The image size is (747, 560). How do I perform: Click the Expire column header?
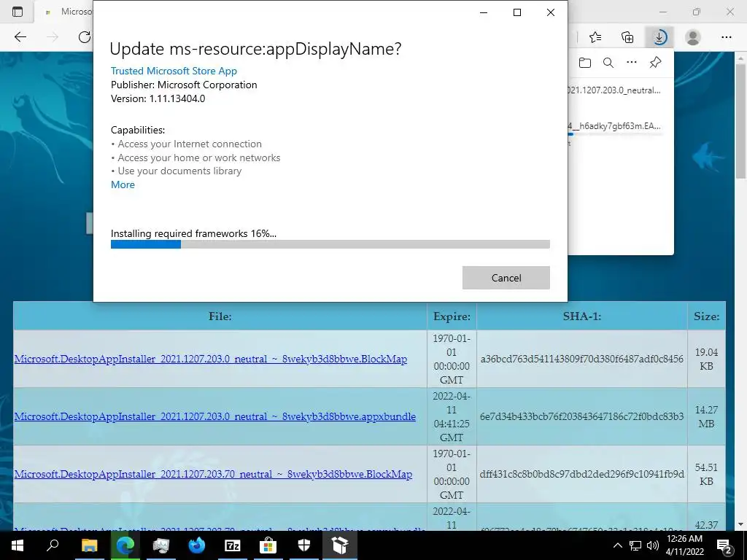pos(452,316)
